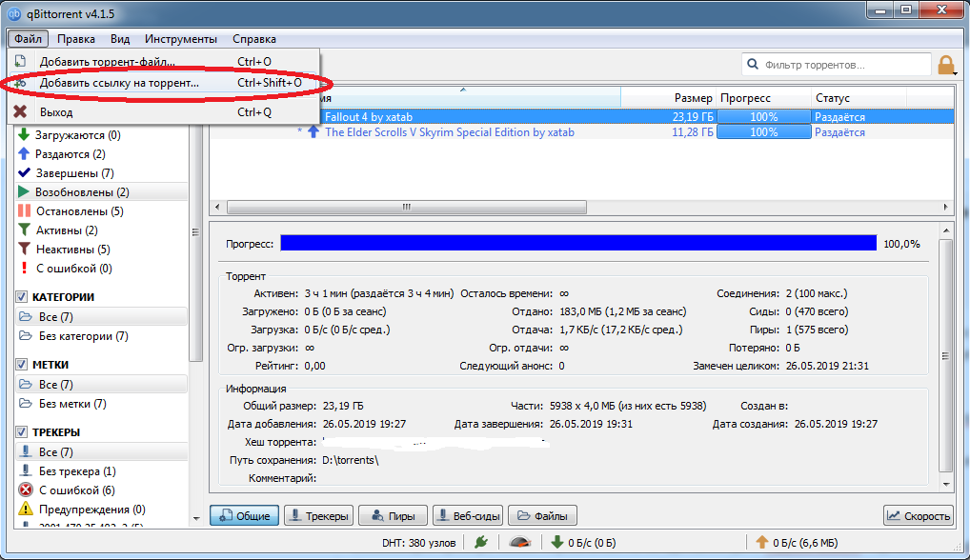This screenshot has height=560, width=970.
Task: Filter torrents by Завершены status
Action: 73,173
